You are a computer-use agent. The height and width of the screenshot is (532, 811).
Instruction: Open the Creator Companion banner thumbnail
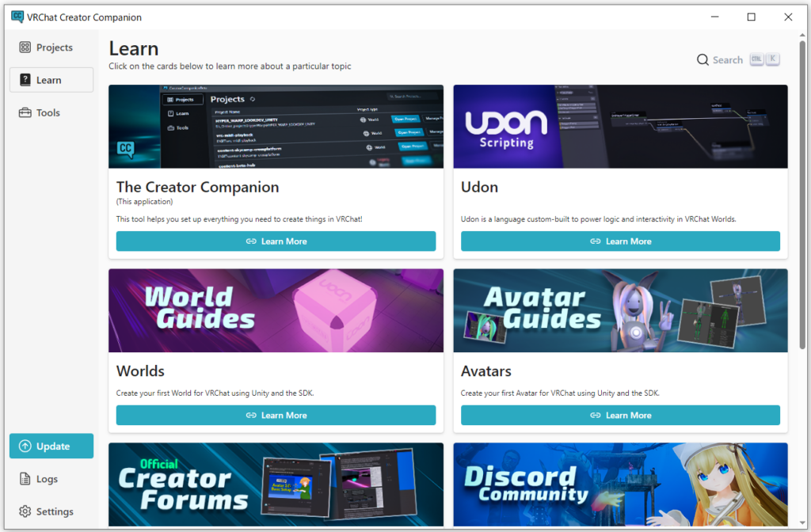[276, 127]
